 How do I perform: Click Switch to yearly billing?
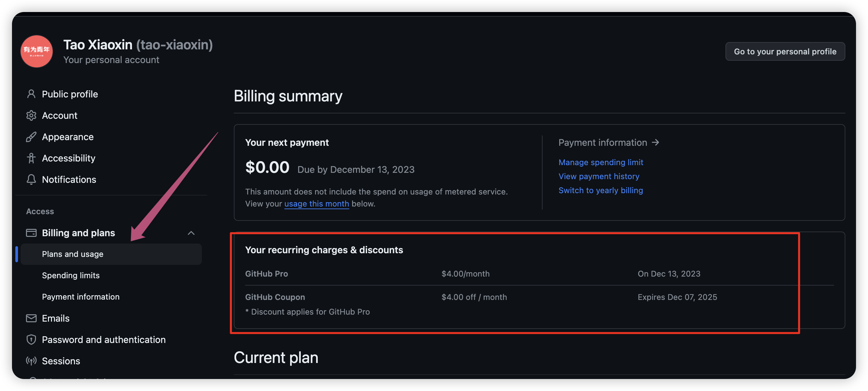(x=601, y=190)
